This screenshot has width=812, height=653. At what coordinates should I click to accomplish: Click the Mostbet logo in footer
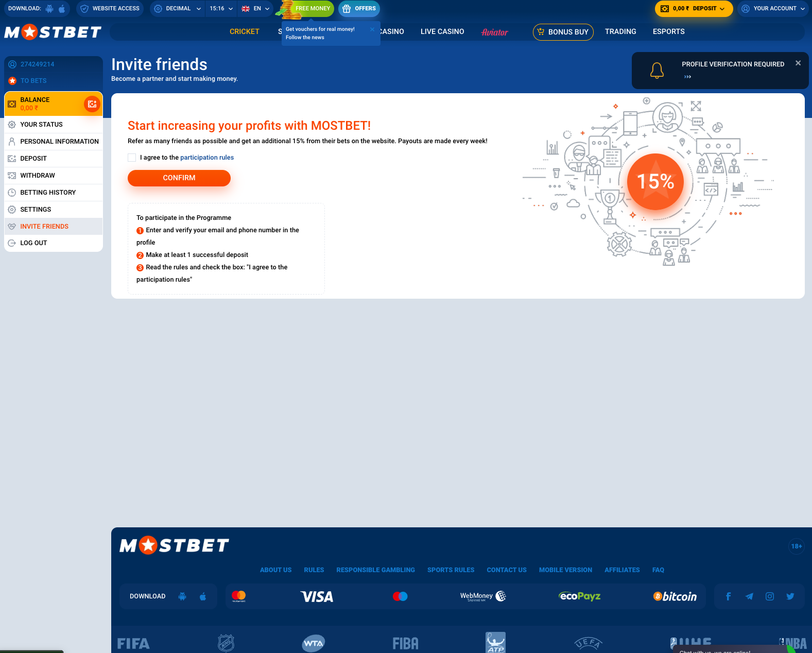pos(174,545)
